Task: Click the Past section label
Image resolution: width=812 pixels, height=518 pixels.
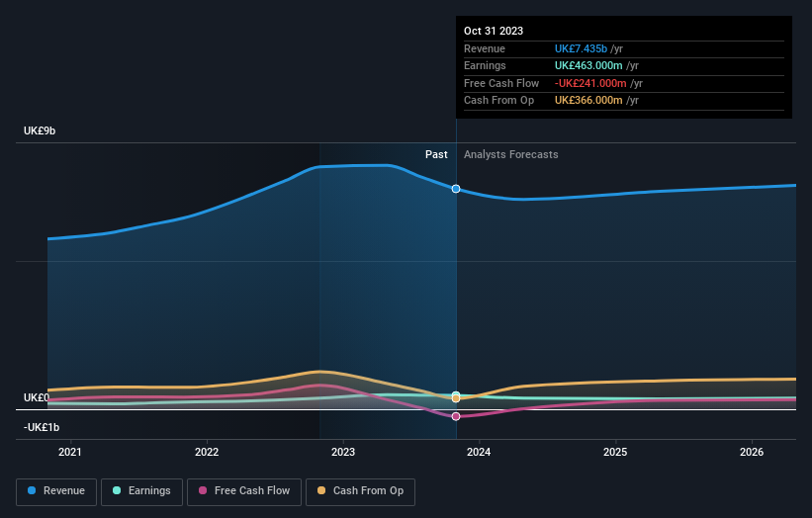Action: (436, 155)
